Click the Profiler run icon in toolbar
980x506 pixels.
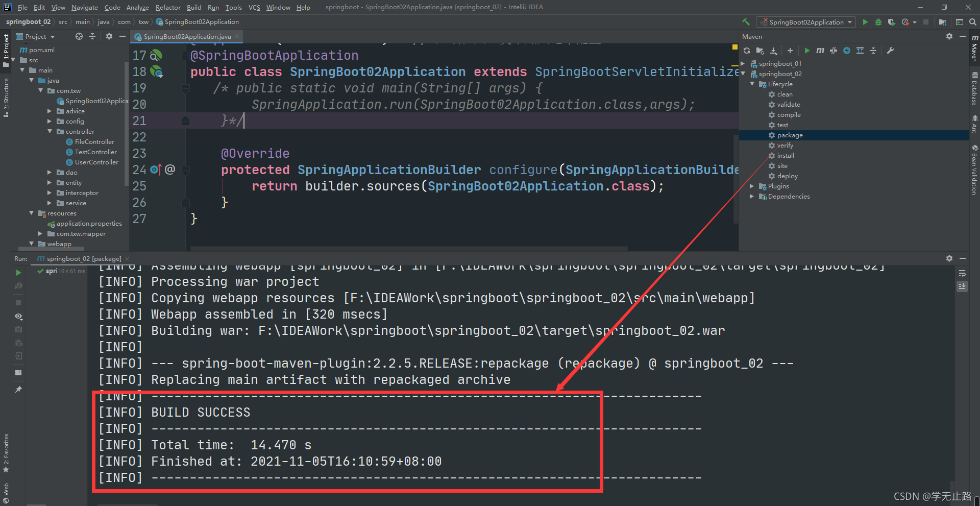905,22
